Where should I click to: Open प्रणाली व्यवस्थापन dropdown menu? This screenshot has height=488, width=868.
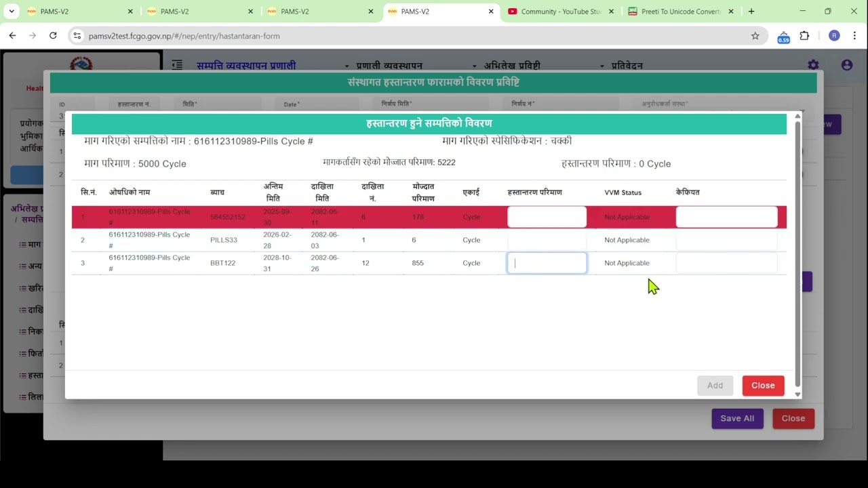tap(384, 66)
